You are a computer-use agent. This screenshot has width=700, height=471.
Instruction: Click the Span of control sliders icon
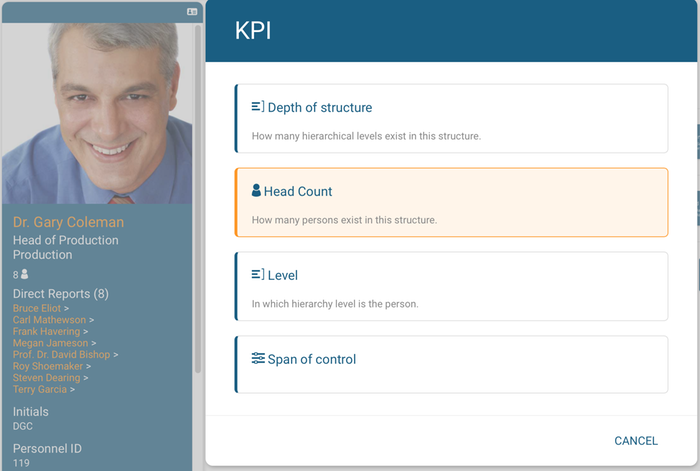tap(258, 358)
